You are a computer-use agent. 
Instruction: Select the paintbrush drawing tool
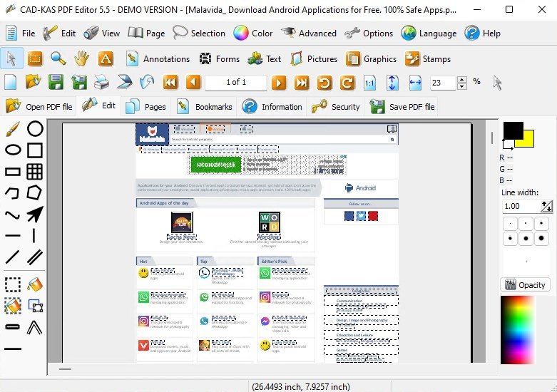[13, 129]
